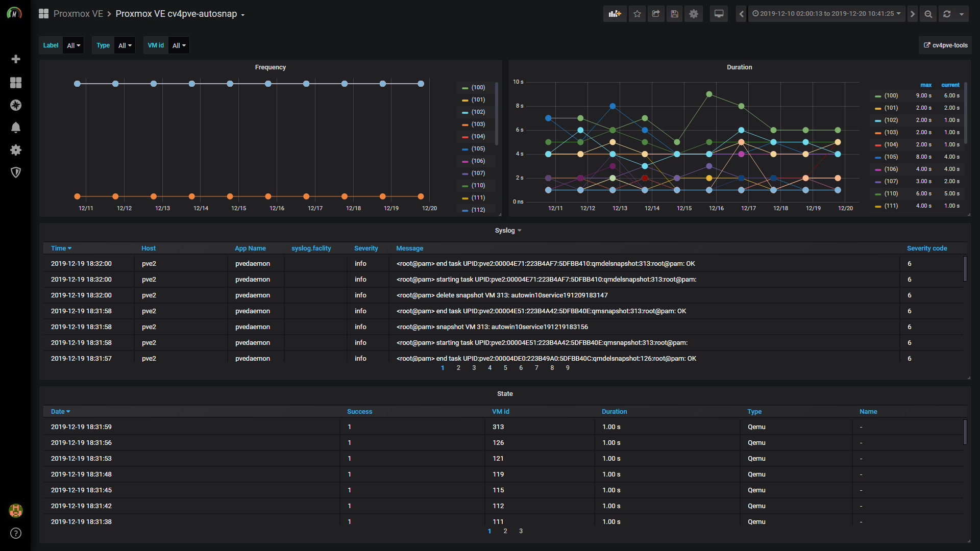
Task: Open the Share dashboard dialog
Action: pyautogui.click(x=656, y=14)
